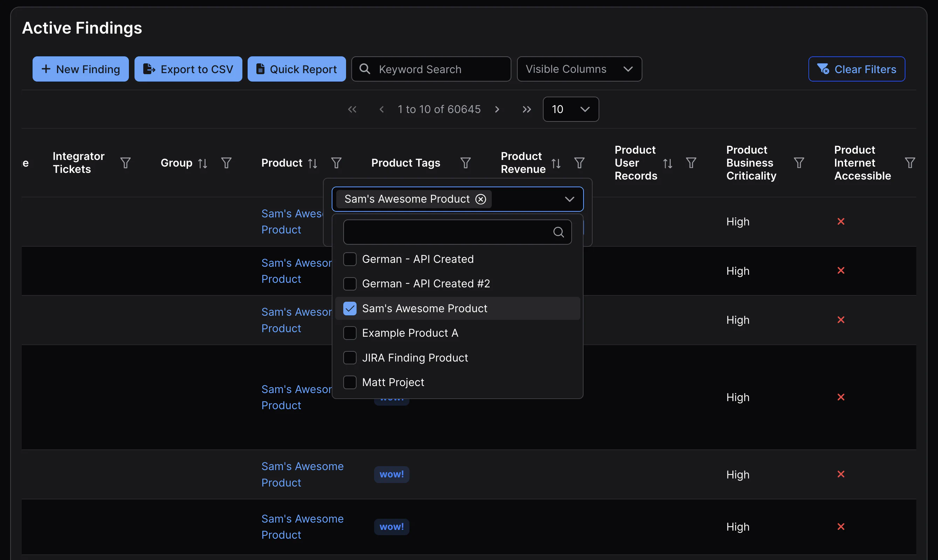The height and width of the screenshot is (560, 938).
Task: Click the Integrator Tickets filter icon
Action: pos(125,163)
